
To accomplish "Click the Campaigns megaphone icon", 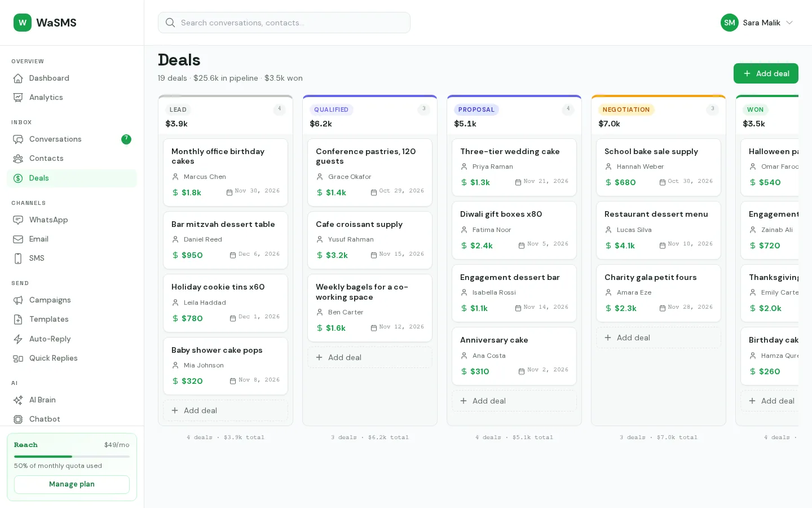I will tap(18, 300).
